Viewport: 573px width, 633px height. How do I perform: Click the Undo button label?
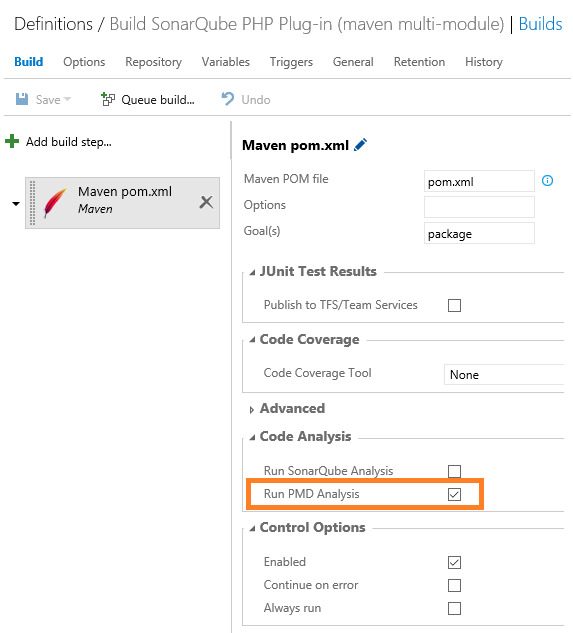(256, 100)
